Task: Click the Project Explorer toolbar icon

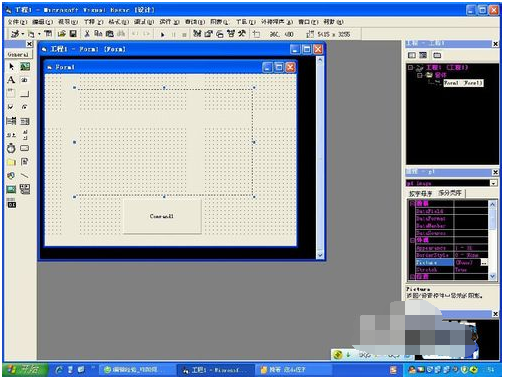Action: click(x=197, y=33)
